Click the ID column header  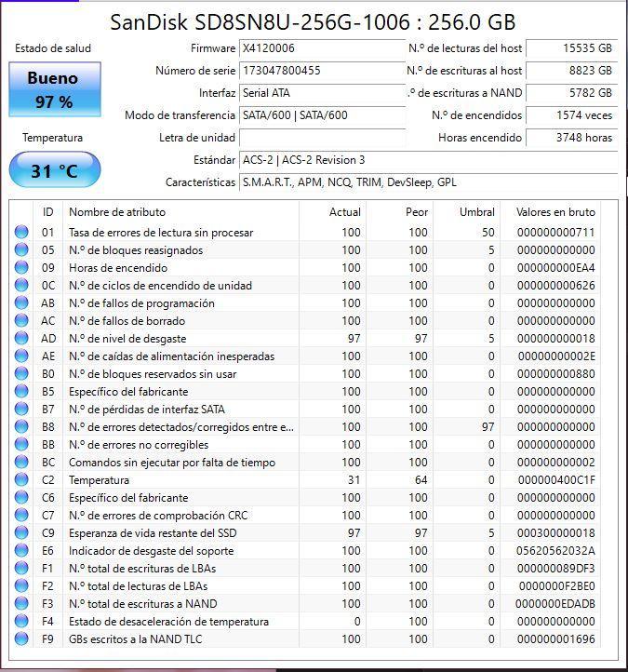click(48, 211)
